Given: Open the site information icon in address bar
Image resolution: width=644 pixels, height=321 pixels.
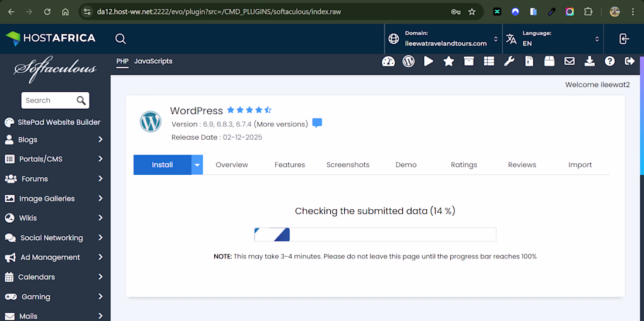Looking at the screenshot, I should click(x=86, y=12).
